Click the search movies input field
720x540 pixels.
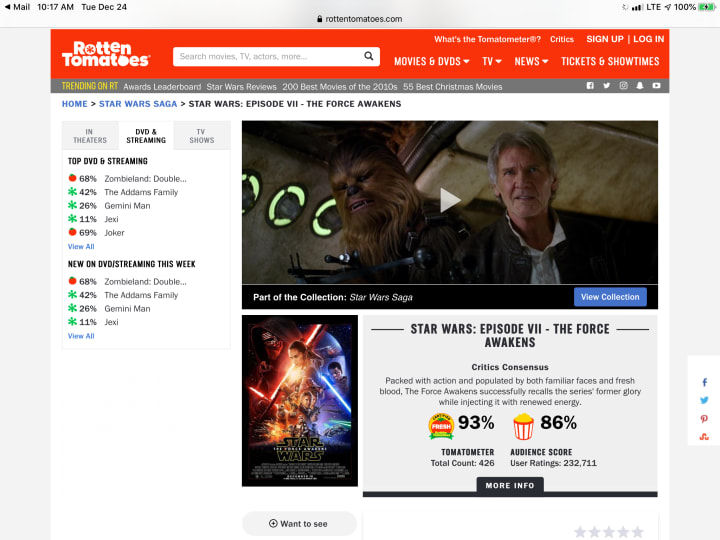[x=269, y=56]
